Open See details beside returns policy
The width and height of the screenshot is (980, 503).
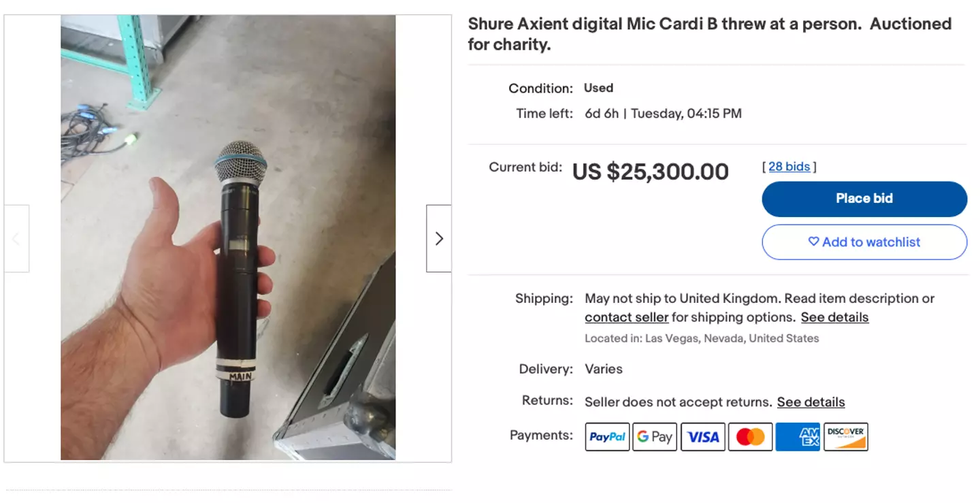(x=811, y=402)
